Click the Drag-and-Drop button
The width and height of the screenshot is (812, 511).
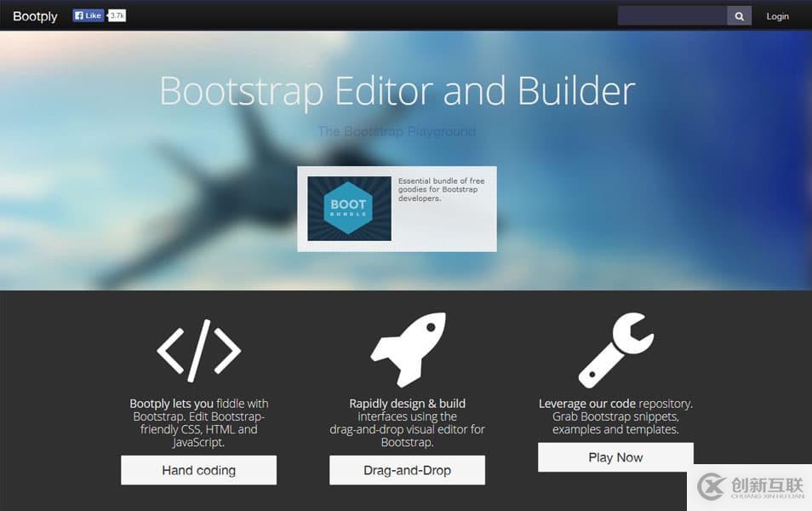pos(408,470)
